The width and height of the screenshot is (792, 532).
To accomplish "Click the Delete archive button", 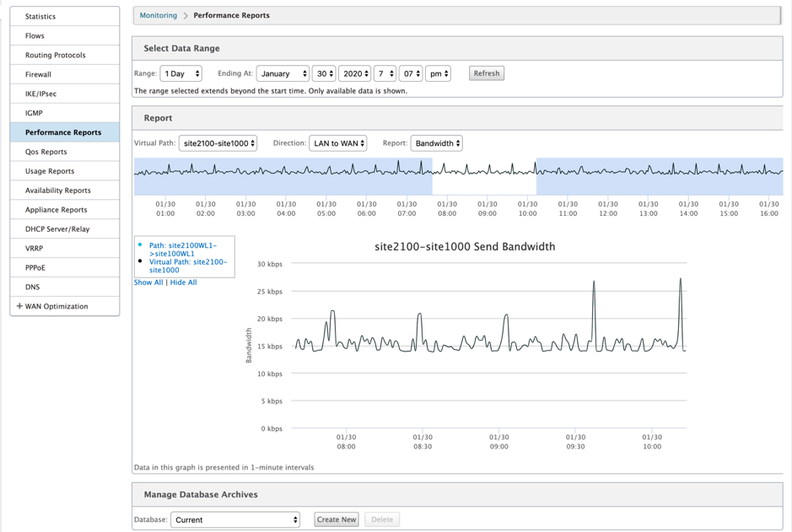I will pyautogui.click(x=382, y=519).
